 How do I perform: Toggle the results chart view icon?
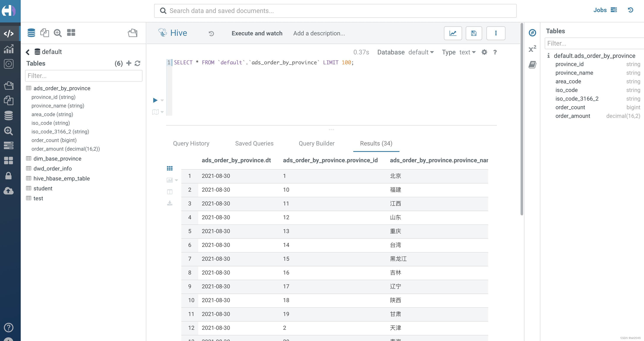tap(170, 180)
